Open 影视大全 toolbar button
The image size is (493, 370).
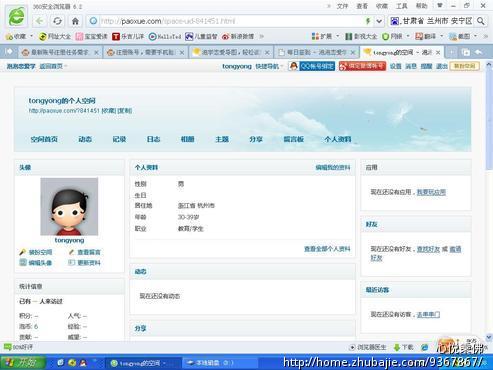[361, 36]
